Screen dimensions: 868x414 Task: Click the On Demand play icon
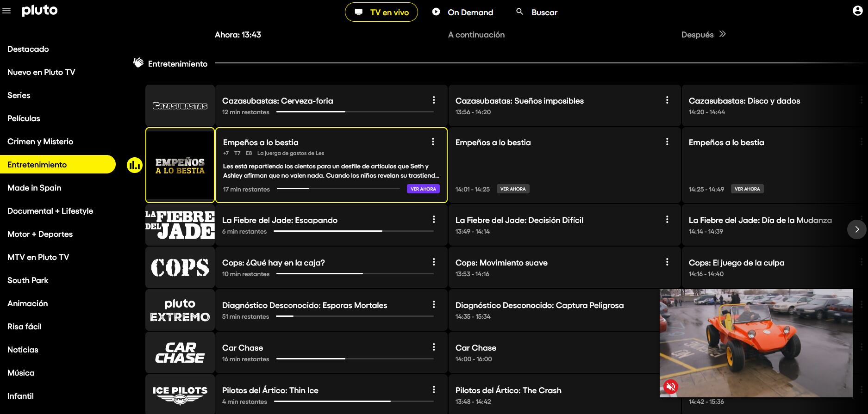tap(436, 12)
